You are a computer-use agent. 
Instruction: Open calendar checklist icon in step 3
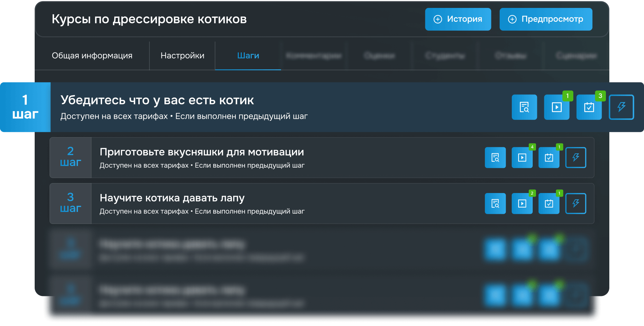[x=549, y=204]
